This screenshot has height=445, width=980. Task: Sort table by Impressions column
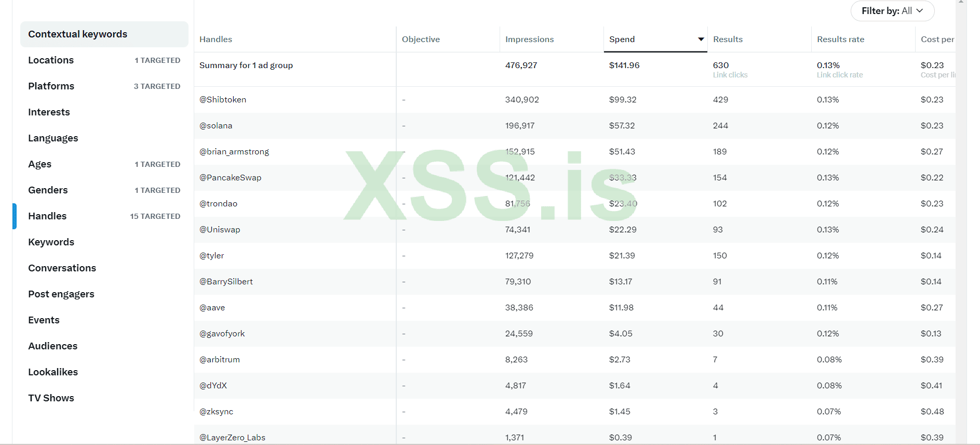[x=529, y=40]
